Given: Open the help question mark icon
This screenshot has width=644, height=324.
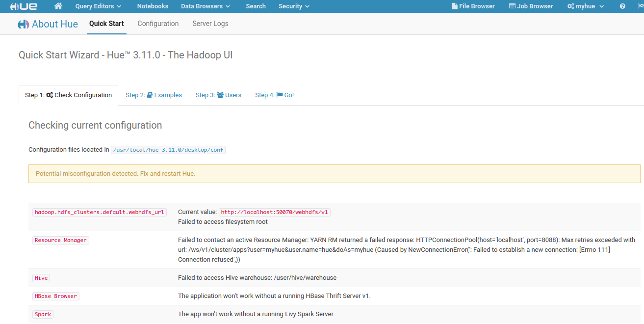Looking at the screenshot, I should click(x=622, y=6).
